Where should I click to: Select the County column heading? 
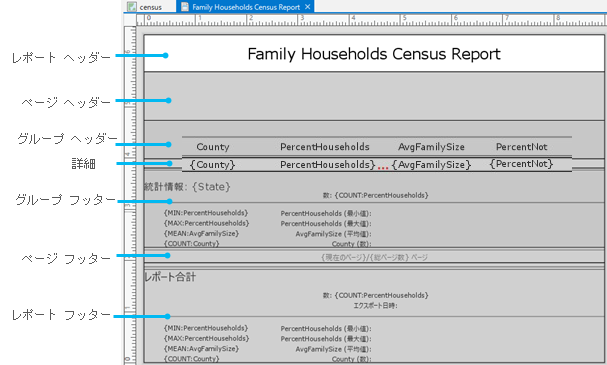(213, 147)
